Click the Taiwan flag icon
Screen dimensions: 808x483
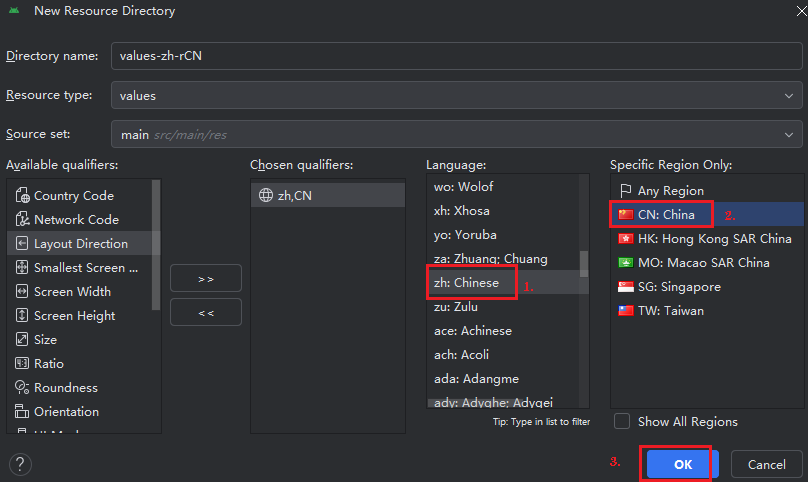(x=625, y=310)
